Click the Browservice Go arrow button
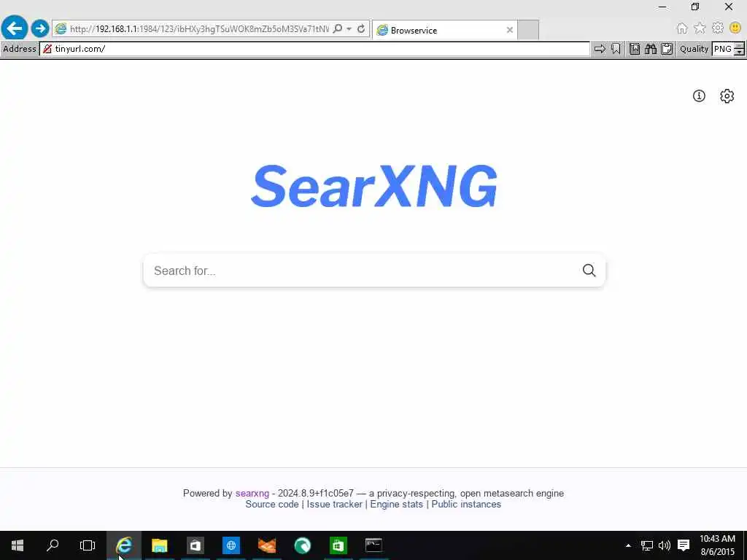This screenshot has width=747, height=560. 600,49
